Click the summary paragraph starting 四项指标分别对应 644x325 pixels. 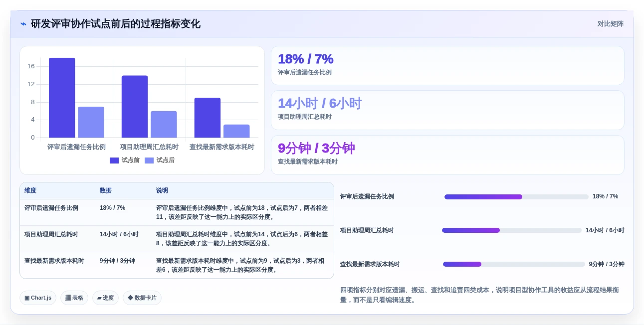[479, 295]
